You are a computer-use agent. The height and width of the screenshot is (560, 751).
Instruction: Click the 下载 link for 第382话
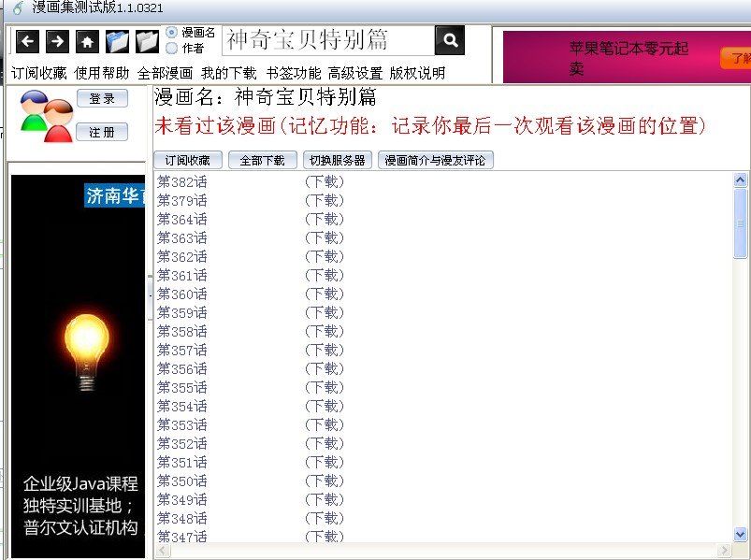(x=325, y=182)
